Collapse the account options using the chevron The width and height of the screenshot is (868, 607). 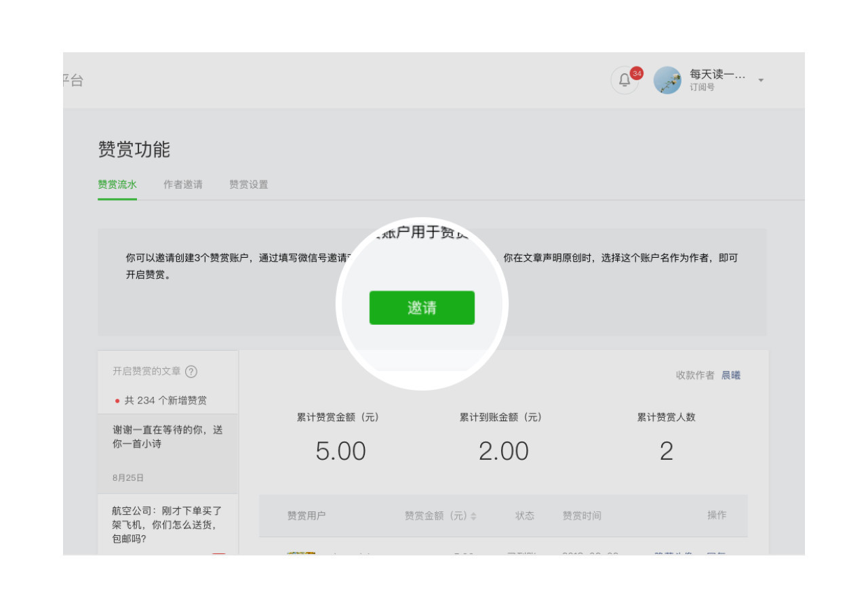[762, 80]
